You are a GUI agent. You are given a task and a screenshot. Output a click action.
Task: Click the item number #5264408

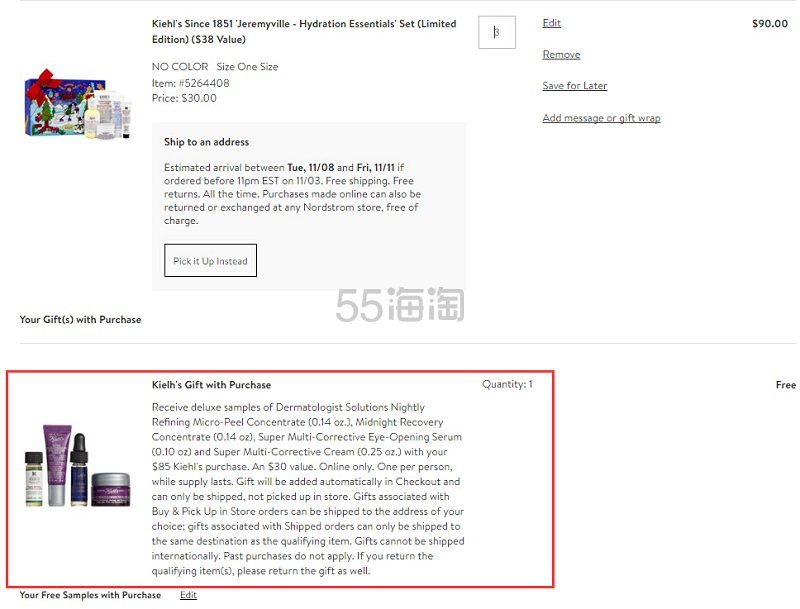[190, 83]
